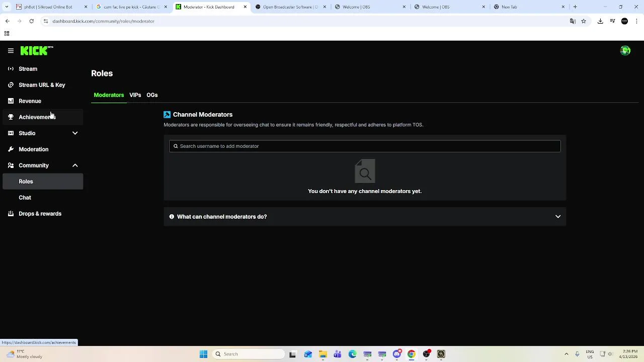Image resolution: width=644 pixels, height=362 pixels.
Task: Click the browser address bar URL
Action: pos(103,21)
